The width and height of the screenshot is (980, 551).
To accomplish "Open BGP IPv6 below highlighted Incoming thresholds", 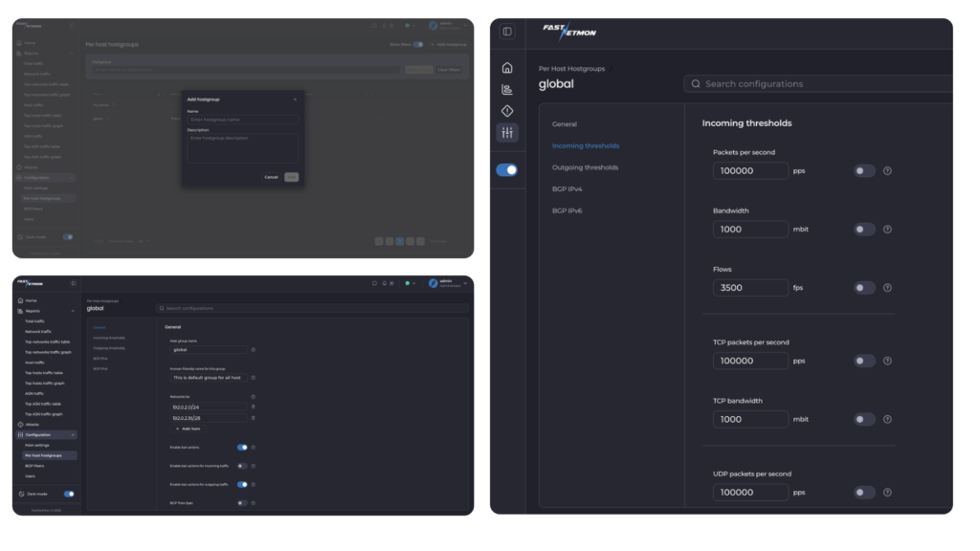I will click(567, 210).
